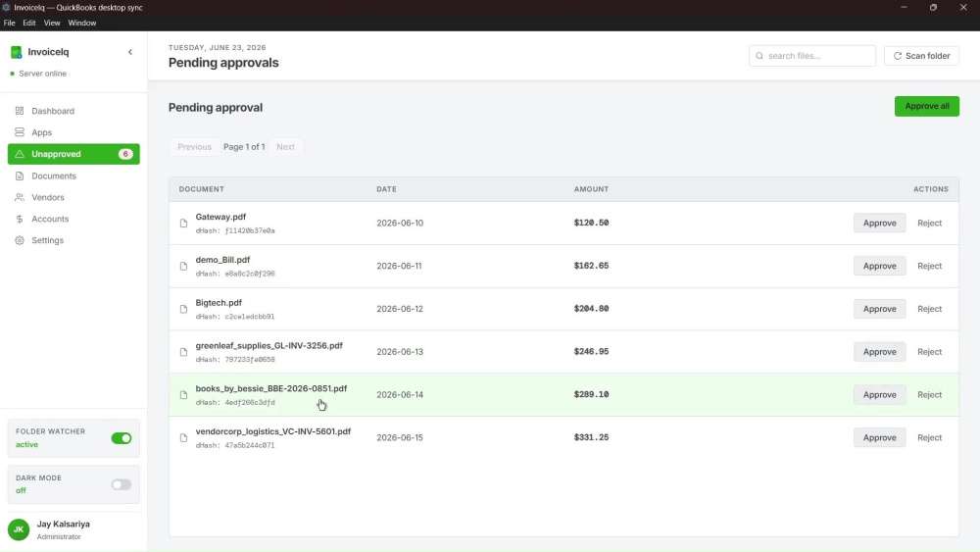
Task: Click Page 1 of 1 indicator
Action: coord(244,147)
